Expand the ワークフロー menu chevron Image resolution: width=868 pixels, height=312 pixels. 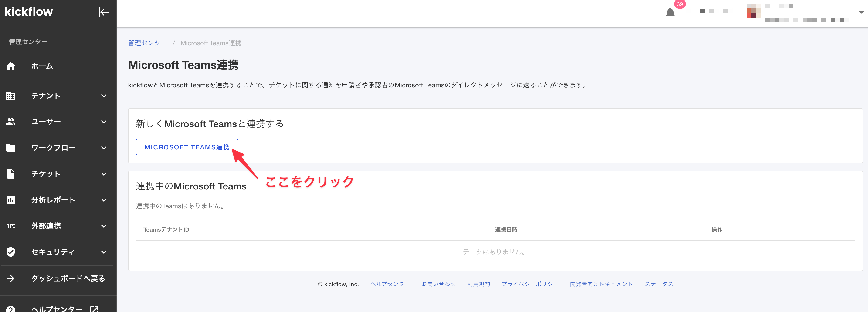104,148
